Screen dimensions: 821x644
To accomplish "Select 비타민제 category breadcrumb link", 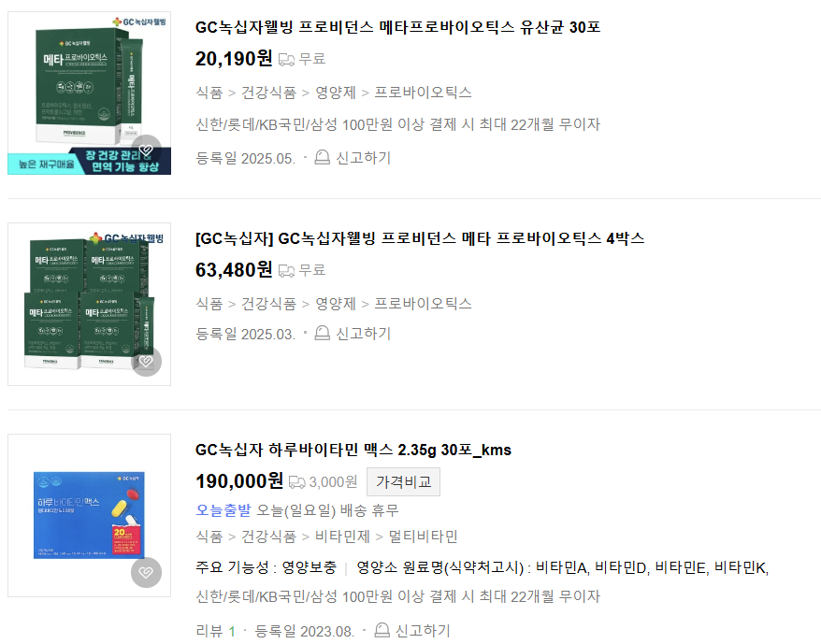I will 342,537.
